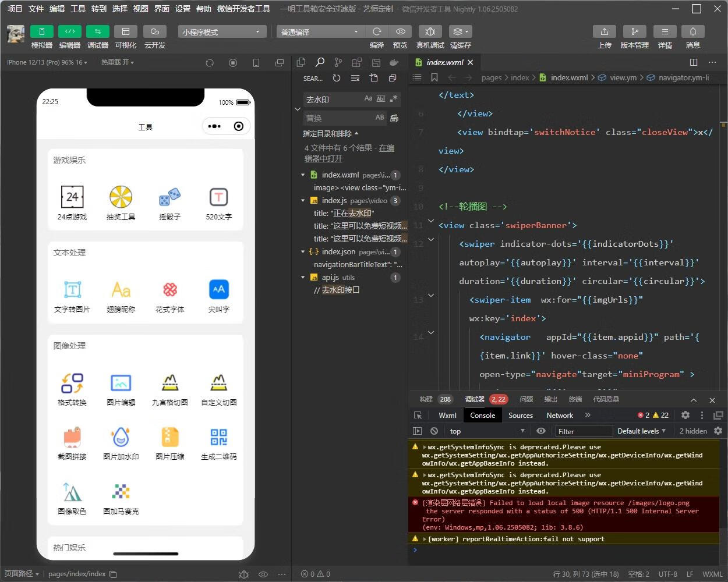
Task: Switch to the Network tab
Action: click(560, 415)
